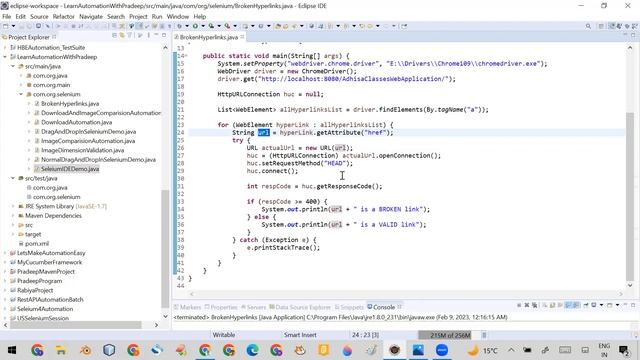
Task: Open Console display selected dropdown arrow
Action: pos(601,305)
